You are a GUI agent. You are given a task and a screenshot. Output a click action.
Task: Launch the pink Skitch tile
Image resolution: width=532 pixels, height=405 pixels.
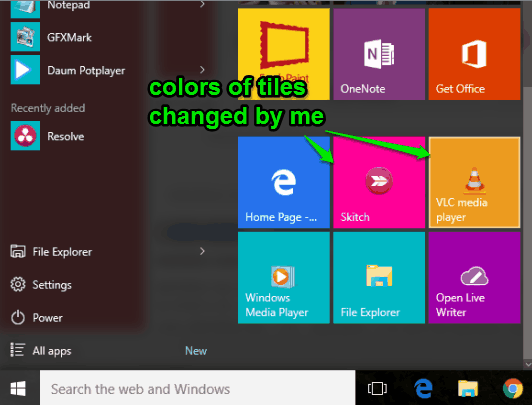(379, 182)
